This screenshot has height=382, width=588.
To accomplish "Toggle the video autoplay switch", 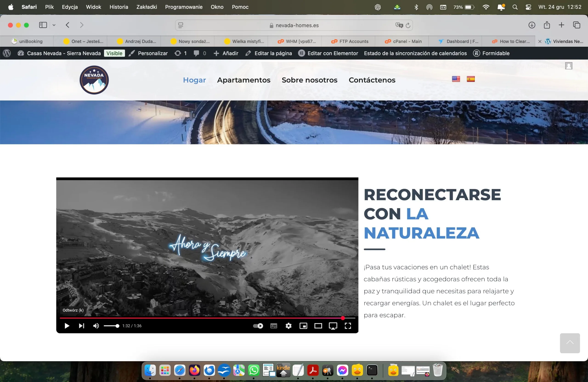I will pyautogui.click(x=258, y=326).
